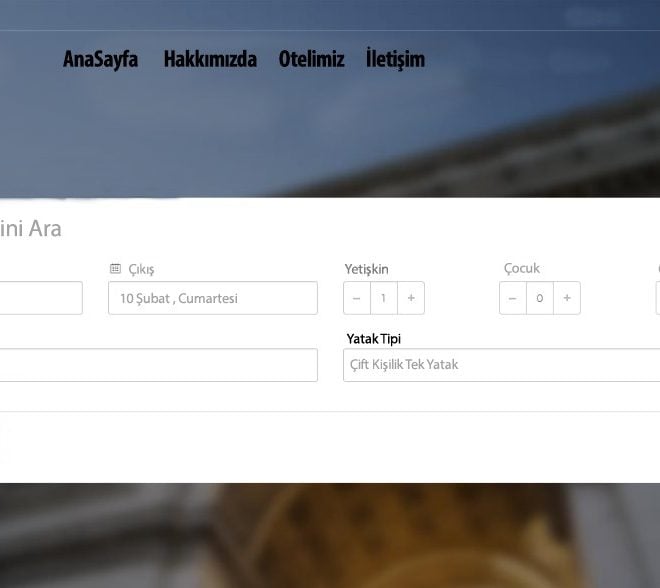Image resolution: width=660 pixels, height=588 pixels.
Task: Click the Yetişkin label
Action: 366,269
